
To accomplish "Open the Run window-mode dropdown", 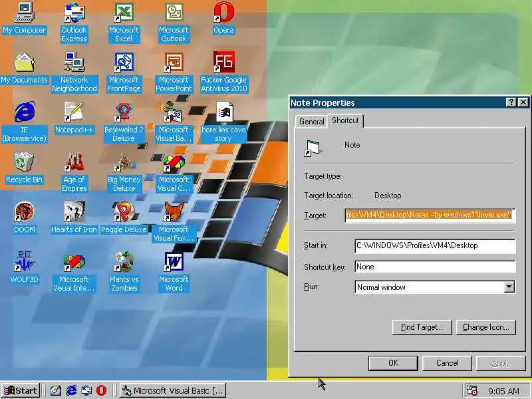I will click(x=509, y=287).
